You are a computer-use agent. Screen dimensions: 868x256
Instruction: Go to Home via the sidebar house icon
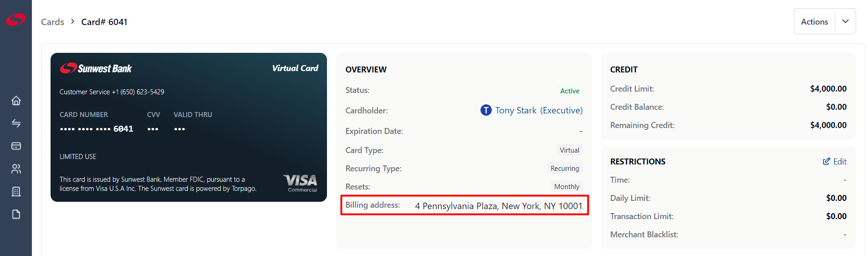point(16,101)
